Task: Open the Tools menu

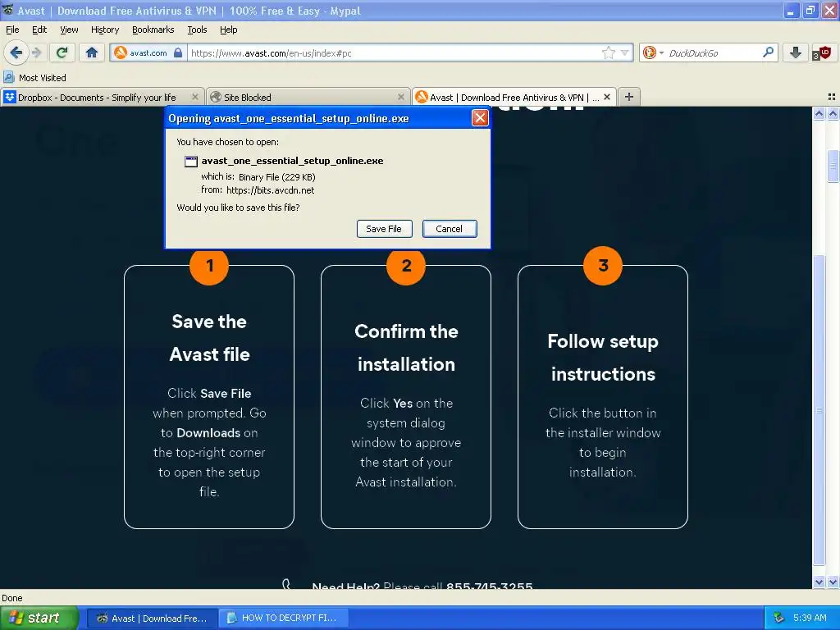Action: (x=197, y=30)
